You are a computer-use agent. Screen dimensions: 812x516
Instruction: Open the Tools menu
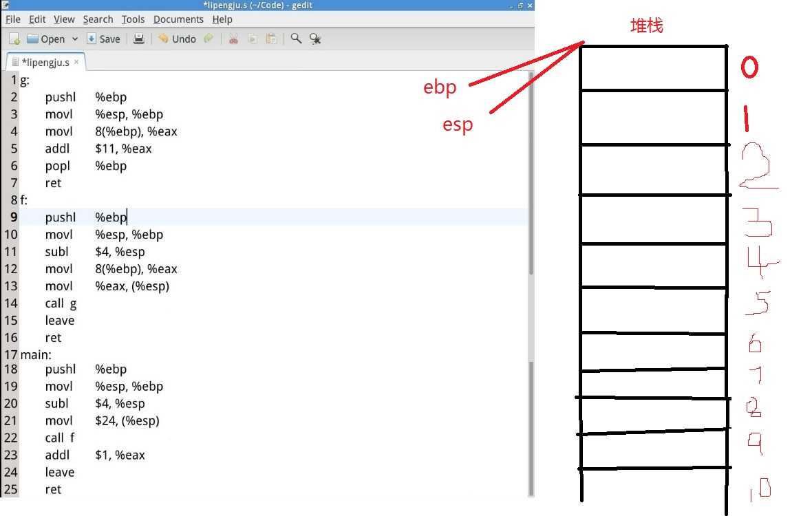point(133,19)
